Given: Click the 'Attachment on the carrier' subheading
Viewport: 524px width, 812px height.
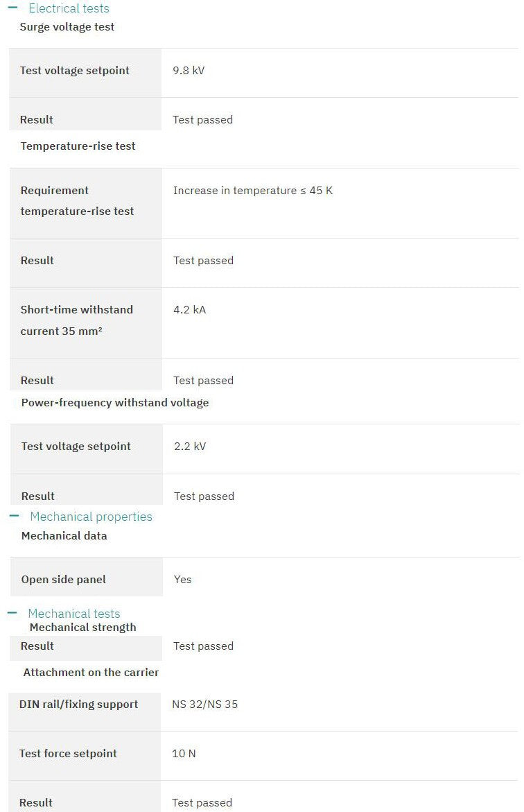Looking at the screenshot, I should click(91, 672).
